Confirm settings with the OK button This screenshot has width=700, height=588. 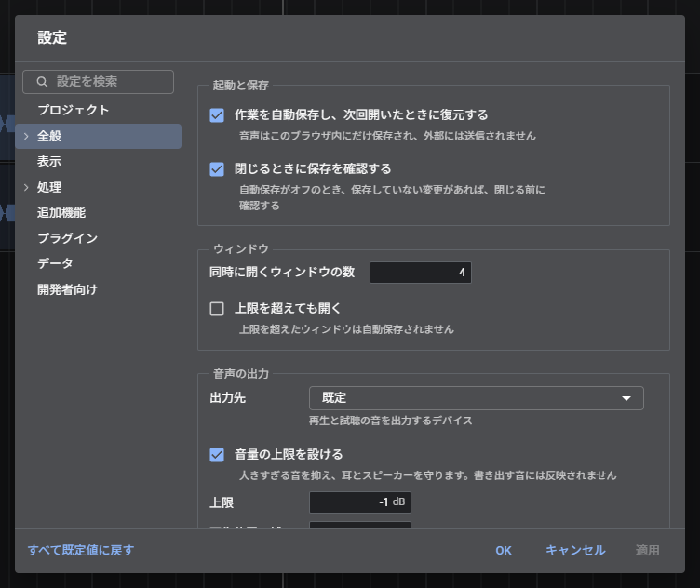tap(504, 550)
